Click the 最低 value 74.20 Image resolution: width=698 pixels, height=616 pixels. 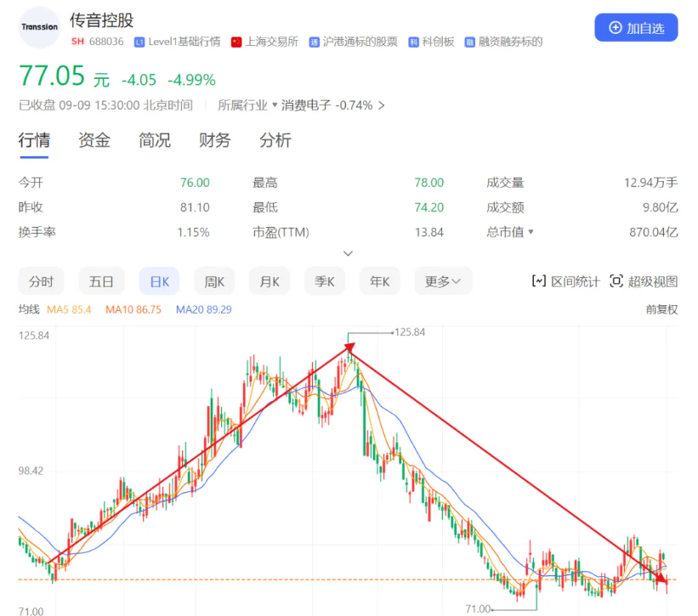pos(429,207)
